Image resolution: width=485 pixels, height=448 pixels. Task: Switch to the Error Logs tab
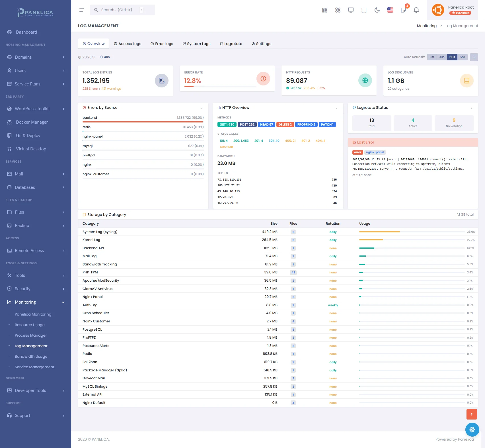[x=162, y=44]
